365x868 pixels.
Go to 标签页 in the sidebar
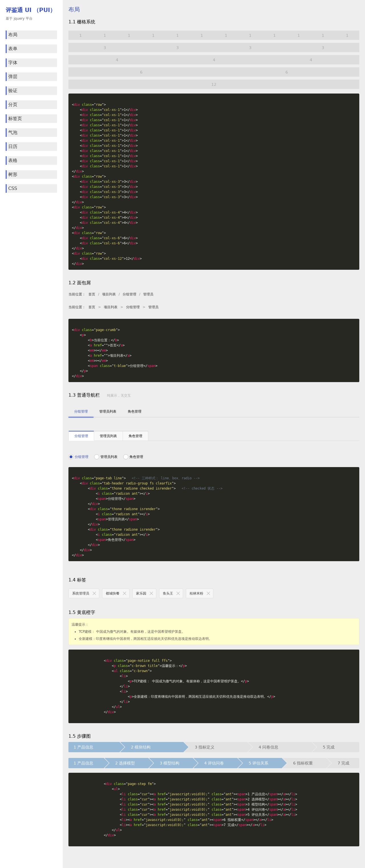[31, 119]
